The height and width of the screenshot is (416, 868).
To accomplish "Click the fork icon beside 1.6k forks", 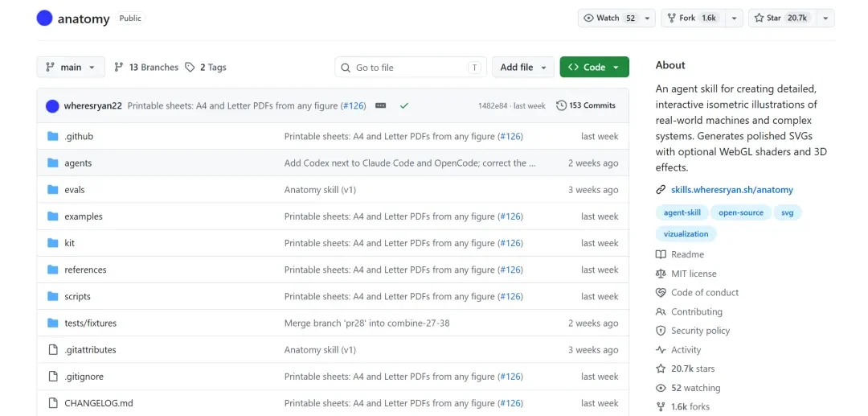I will tap(661, 406).
